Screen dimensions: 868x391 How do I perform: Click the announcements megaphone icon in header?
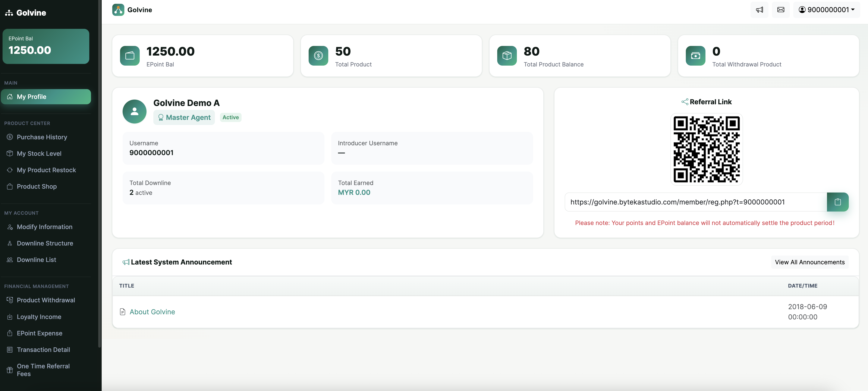point(759,10)
